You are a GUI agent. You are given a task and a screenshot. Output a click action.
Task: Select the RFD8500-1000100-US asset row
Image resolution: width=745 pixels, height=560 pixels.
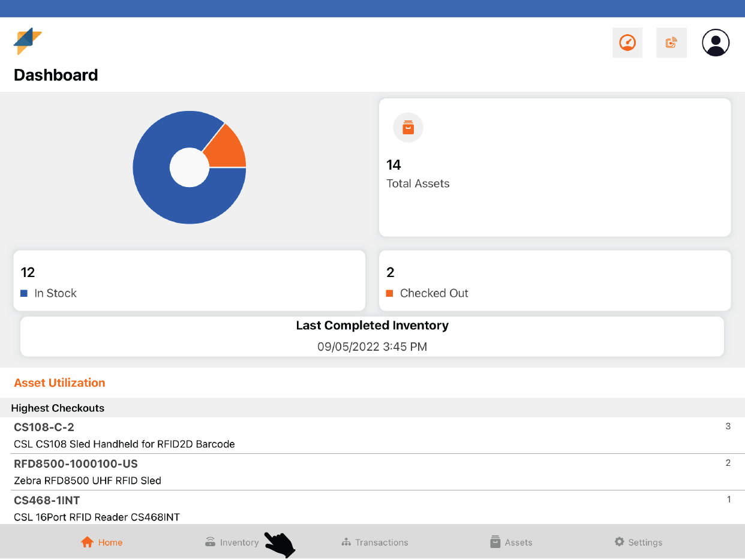[x=372, y=472]
